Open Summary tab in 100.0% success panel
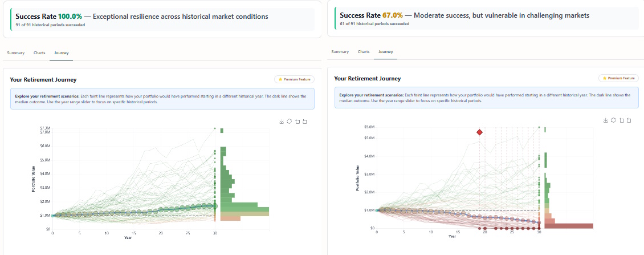Viewport: 644px width, 255px height. coord(15,52)
